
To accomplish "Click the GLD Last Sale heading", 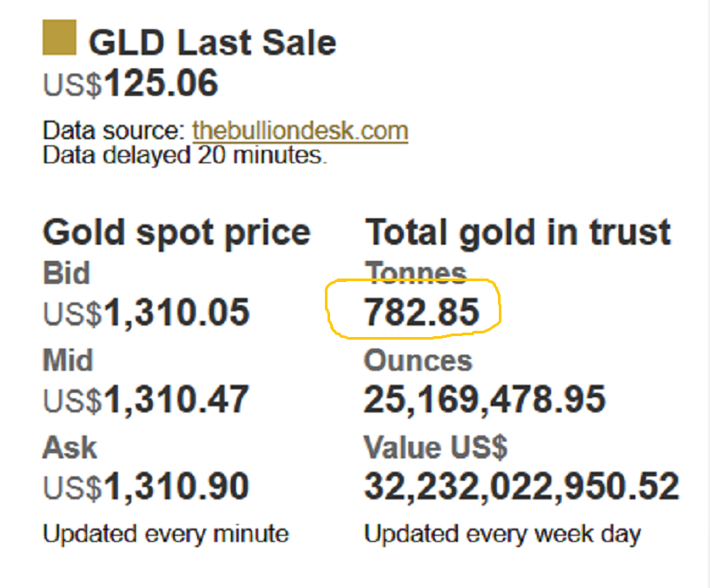I will 213,42.
